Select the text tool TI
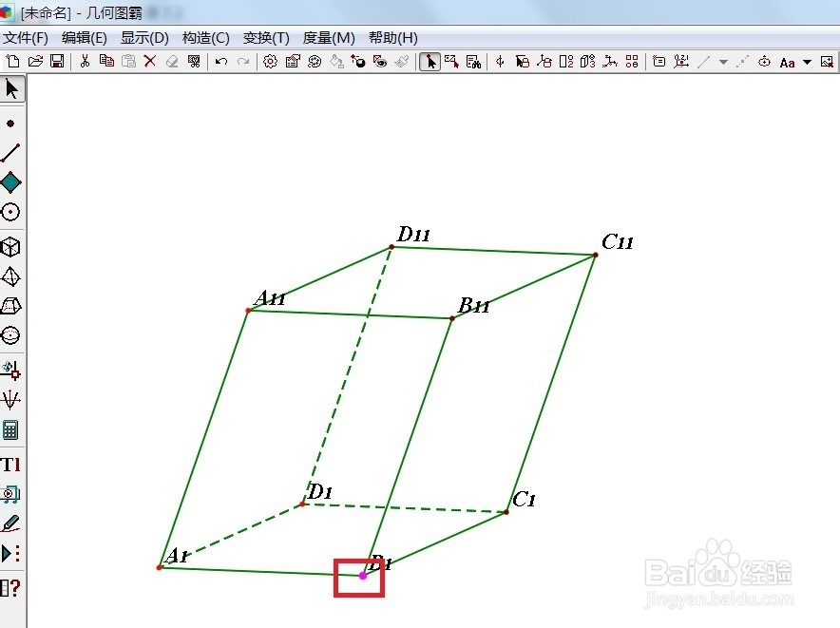This screenshot has height=628, width=840. click(x=10, y=465)
